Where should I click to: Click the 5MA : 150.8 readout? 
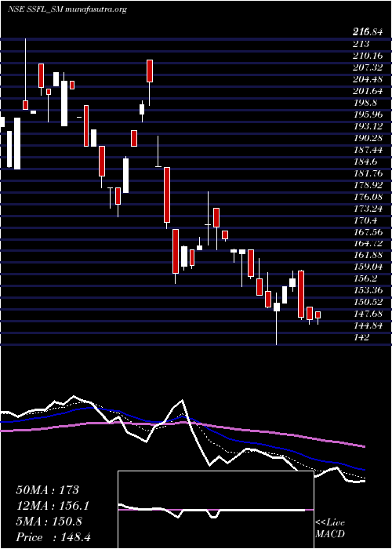49,522
